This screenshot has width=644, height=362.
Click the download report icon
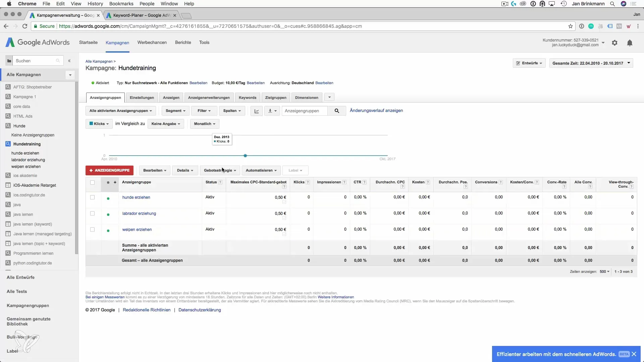point(272,111)
